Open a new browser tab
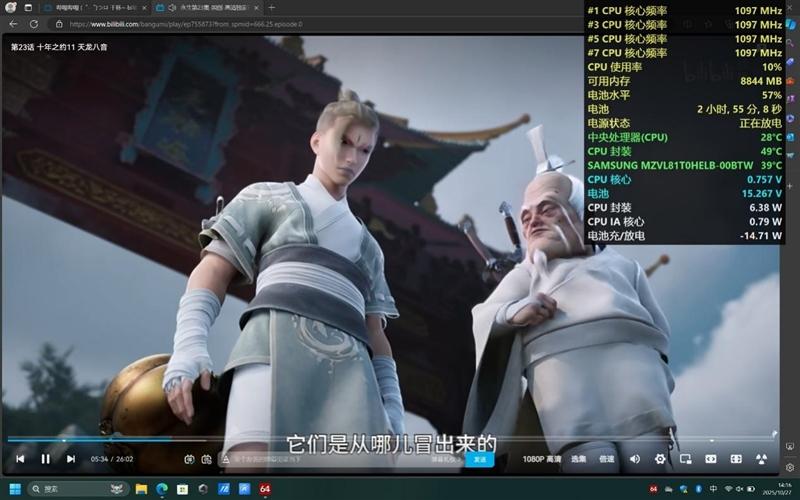 coord(271,8)
